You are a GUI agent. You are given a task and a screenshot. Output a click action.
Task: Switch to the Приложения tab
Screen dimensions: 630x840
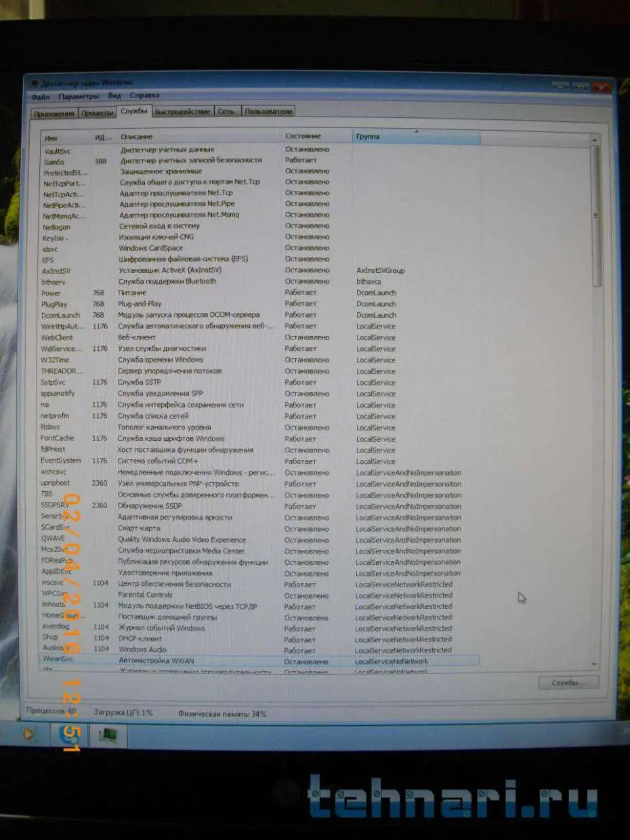point(54,113)
